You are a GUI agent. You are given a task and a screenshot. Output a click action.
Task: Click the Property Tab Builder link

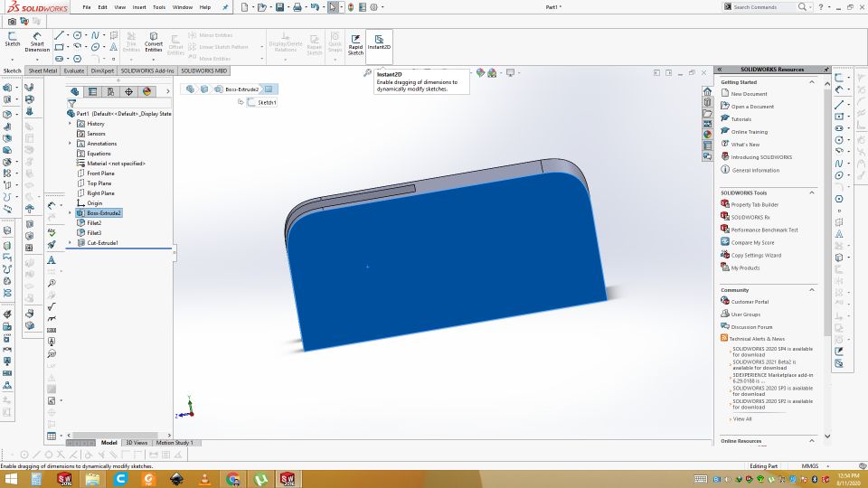tap(754, 205)
